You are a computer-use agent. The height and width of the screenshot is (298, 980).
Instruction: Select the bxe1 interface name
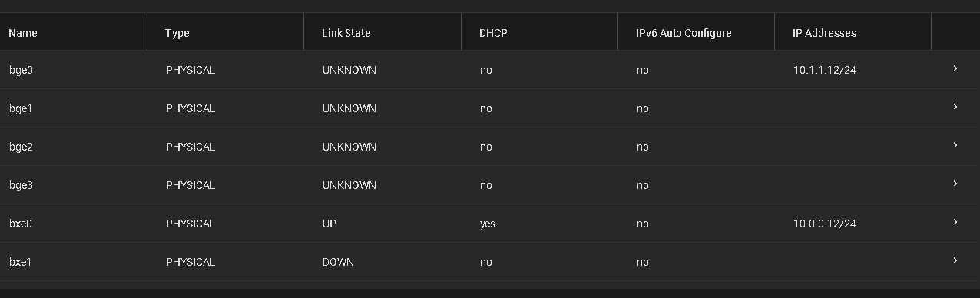tap(20, 262)
